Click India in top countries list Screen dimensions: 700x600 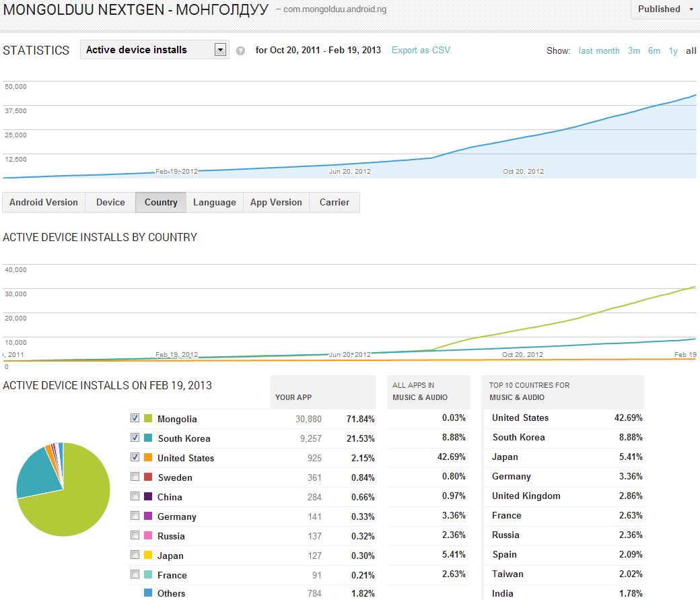[x=503, y=593]
